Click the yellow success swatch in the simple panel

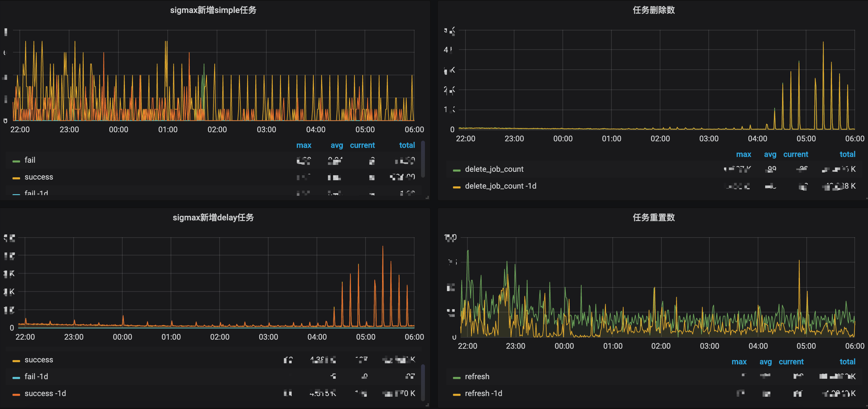[16, 178]
